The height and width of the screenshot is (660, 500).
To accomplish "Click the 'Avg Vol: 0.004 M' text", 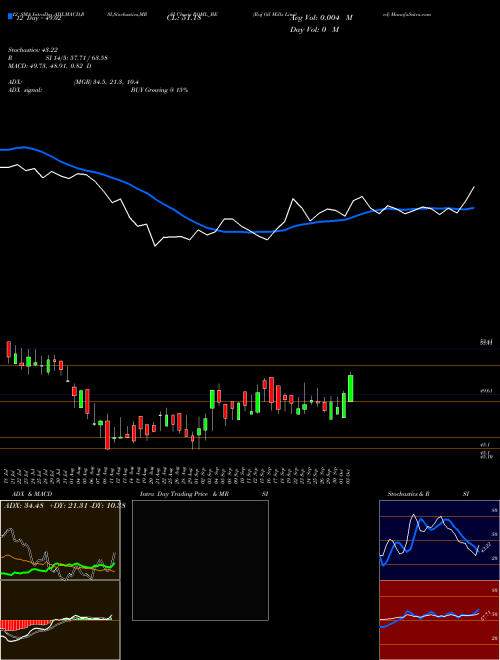I will tap(322, 18).
